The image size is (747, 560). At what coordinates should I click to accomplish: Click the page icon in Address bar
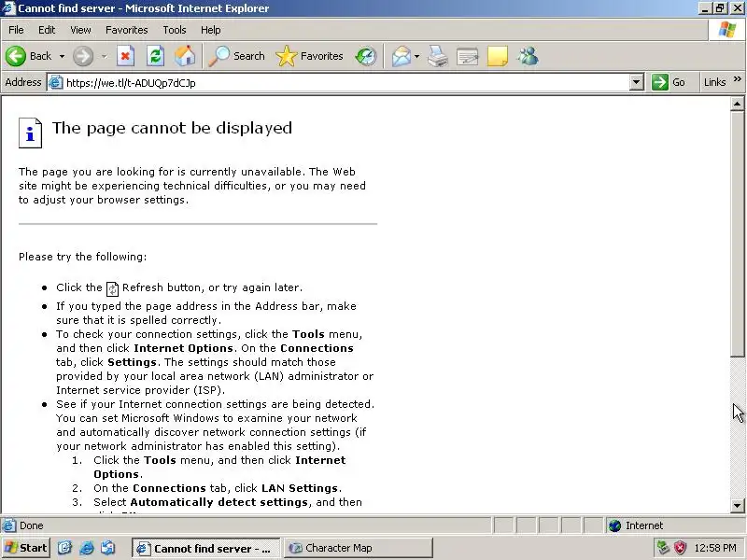click(x=56, y=82)
